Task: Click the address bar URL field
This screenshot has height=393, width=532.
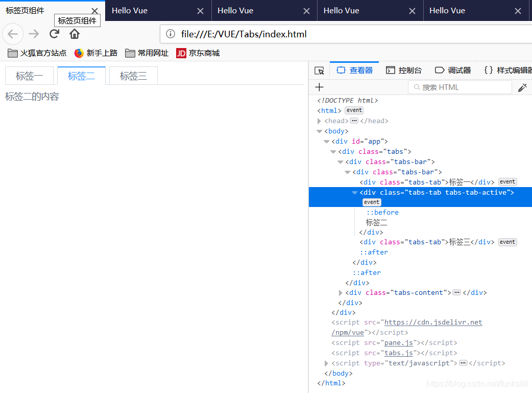Action: [346, 34]
